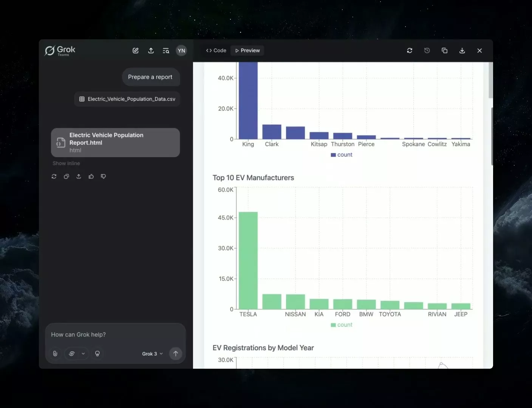Click the share icon in the sidebar header
The image size is (532, 408).
coord(151,51)
